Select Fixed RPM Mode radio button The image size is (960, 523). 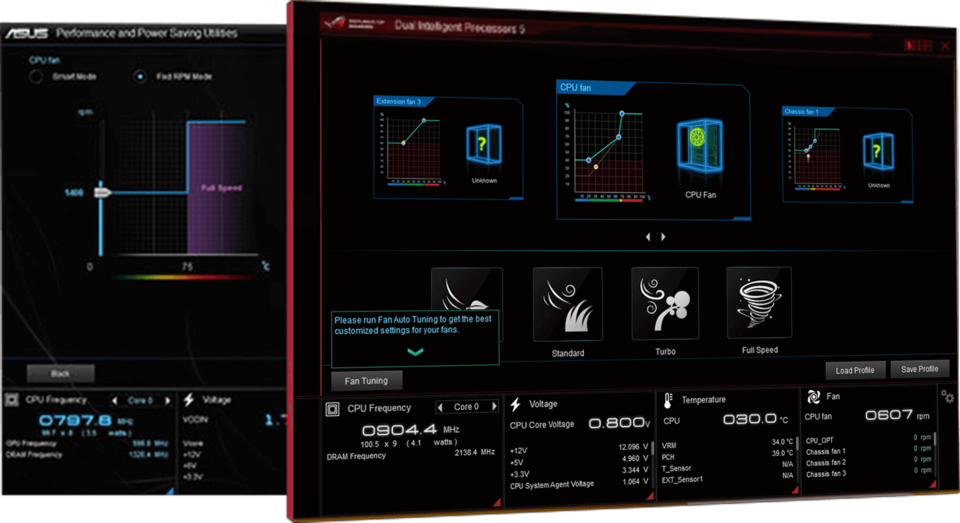(140, 77)
